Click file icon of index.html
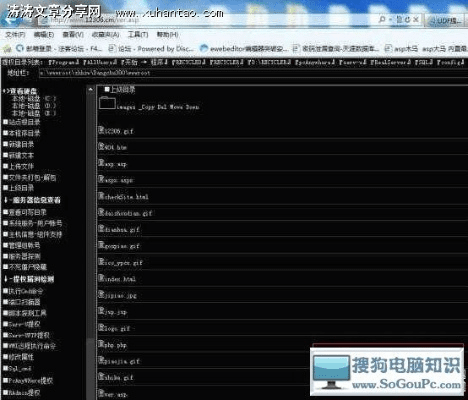Image resolution: width=468 pixels, height=400 pixels. (101, 278)
